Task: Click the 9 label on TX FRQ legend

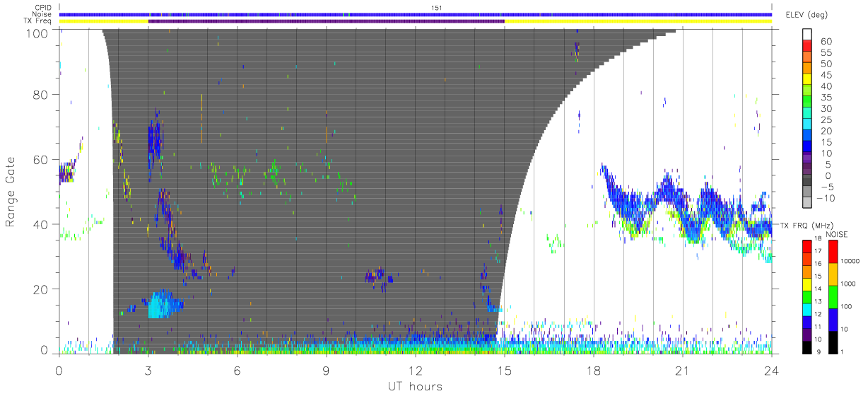Action: click(x=818, y=351)
